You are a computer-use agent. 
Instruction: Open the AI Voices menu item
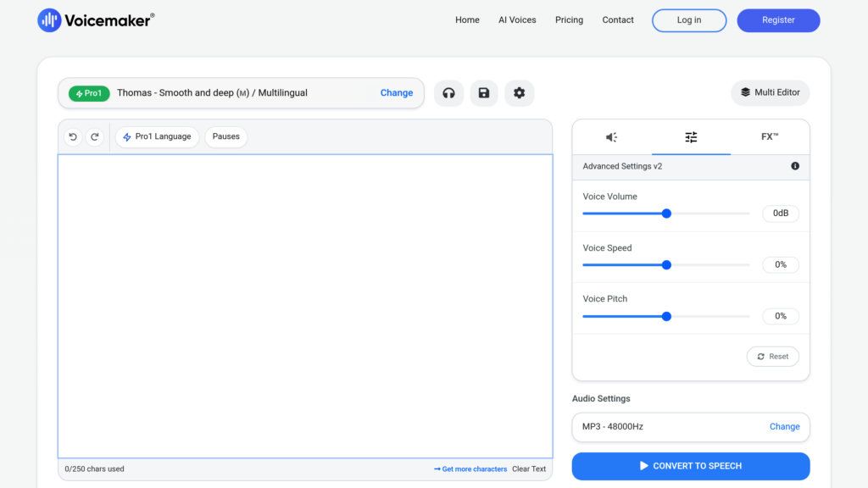pyautogui.click(x=517, y=19)
